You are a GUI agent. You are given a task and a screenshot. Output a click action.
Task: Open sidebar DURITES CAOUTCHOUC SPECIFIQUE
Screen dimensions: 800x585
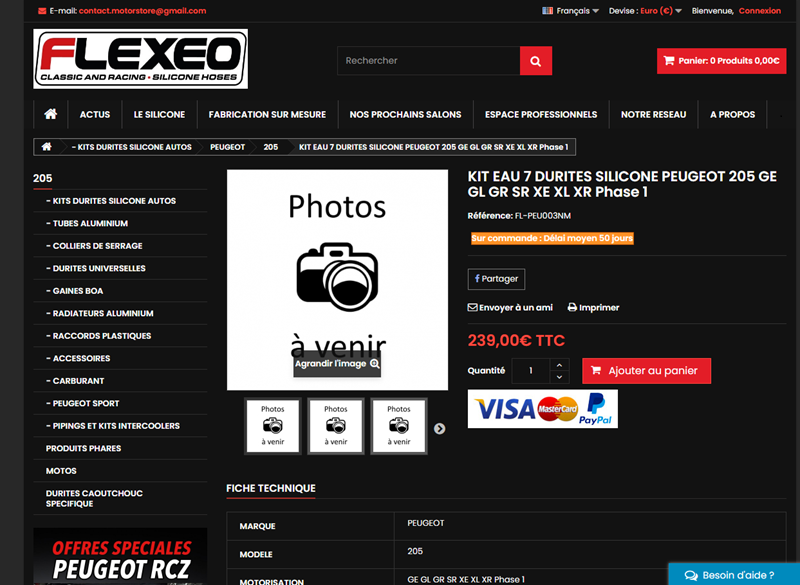94,498
